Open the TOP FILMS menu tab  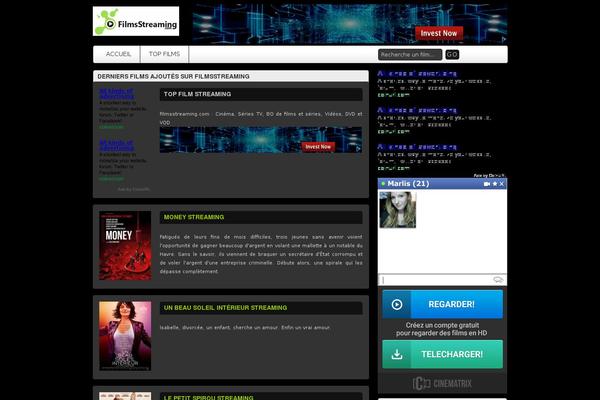point(164,54)
